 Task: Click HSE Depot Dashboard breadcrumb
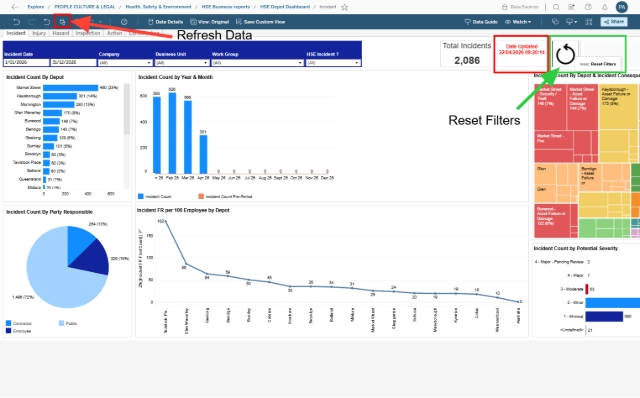[285, 7]
